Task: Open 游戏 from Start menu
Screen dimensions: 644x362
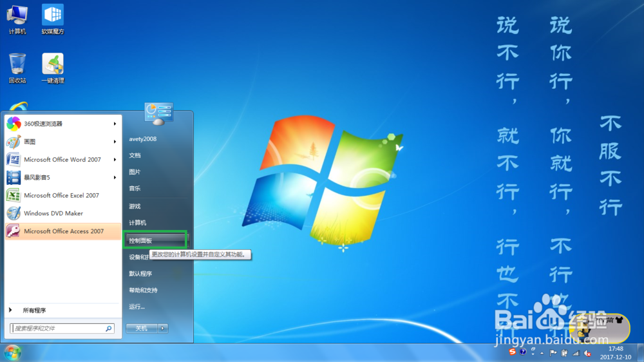Action: [135, 206]
